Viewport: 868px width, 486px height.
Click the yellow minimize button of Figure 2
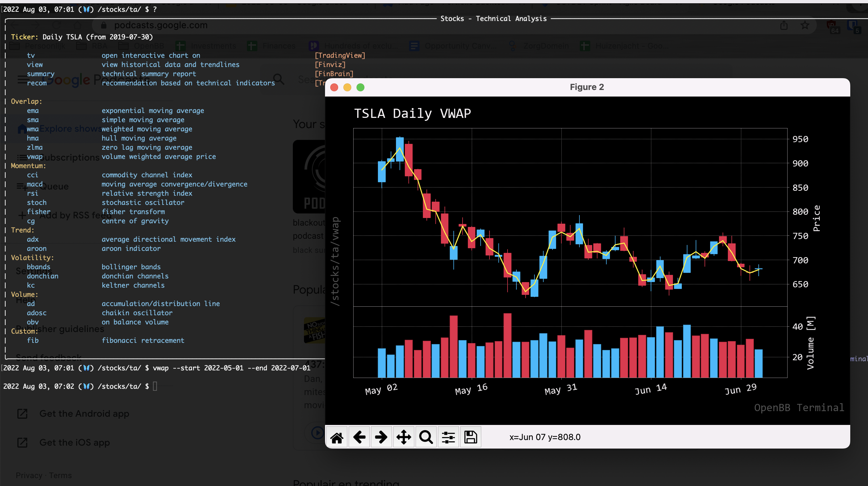coord(347,87)
